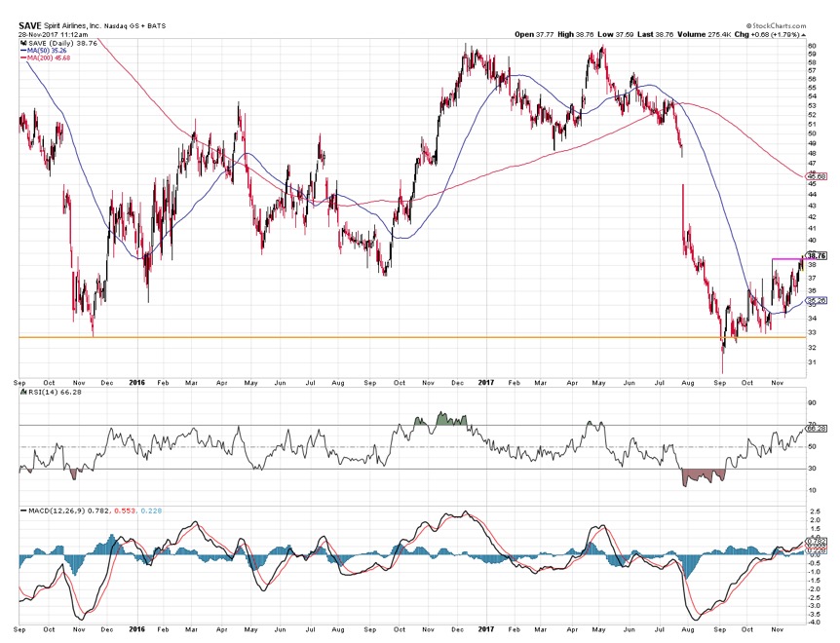The image size is (840, 643).
Task: Click the 2.5 label on the MACD axis
Action: (814, 511)
